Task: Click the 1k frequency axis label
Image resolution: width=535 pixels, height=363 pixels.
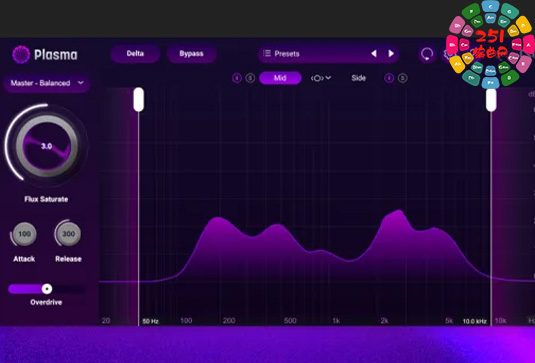Action: tap(336, 321)
